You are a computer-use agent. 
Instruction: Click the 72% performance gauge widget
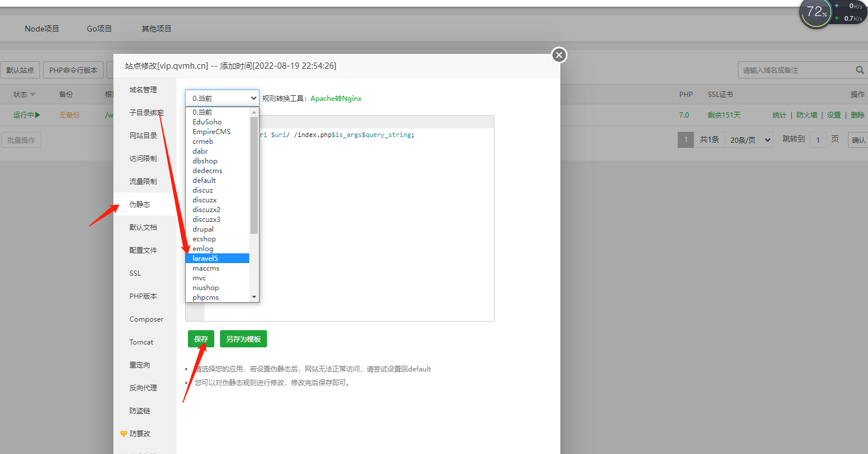click(816, 13)
